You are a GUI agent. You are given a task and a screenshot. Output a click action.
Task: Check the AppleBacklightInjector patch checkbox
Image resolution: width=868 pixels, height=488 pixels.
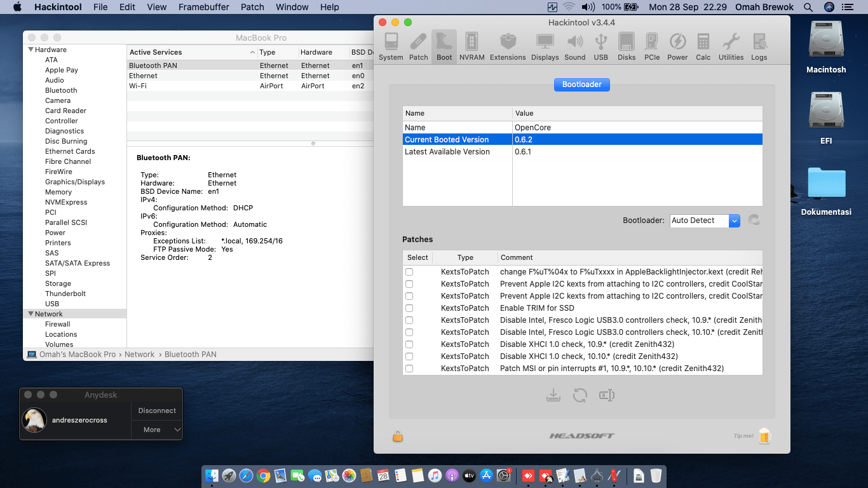click(409, 272)
